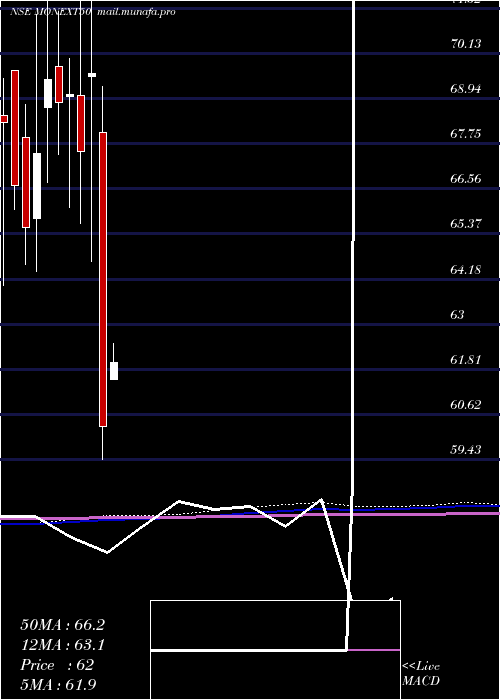Screen dimensions: 500x700
Task: Click the 50MA : 66.2 readout
Action: (x=62, y=625)
